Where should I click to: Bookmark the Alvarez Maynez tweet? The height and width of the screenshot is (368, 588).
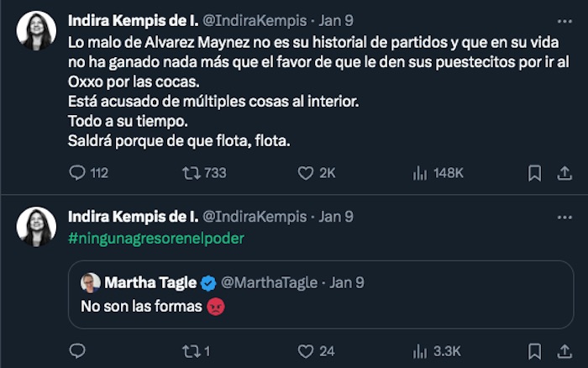pyautogui.click(x=534, y=173)
